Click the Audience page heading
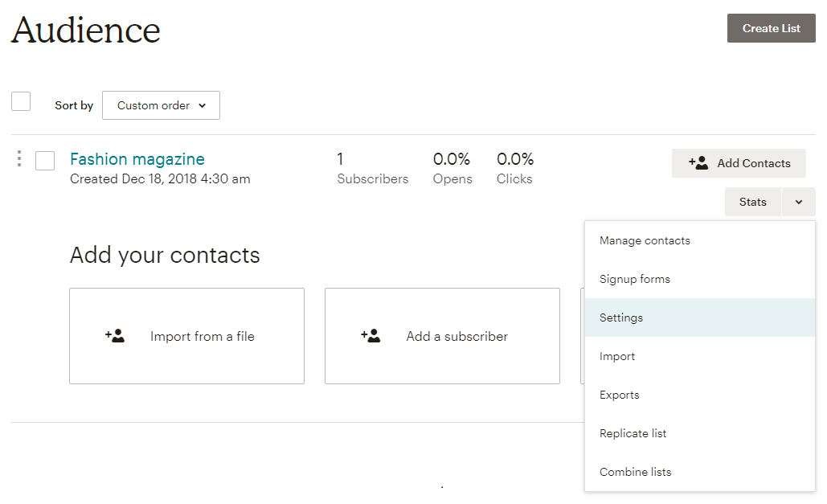This screenshot has height=504, width=827. [85, 30]
